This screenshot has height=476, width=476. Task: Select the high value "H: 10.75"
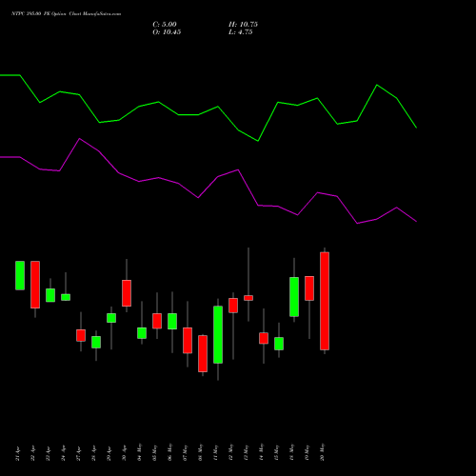tap(243, 25)
